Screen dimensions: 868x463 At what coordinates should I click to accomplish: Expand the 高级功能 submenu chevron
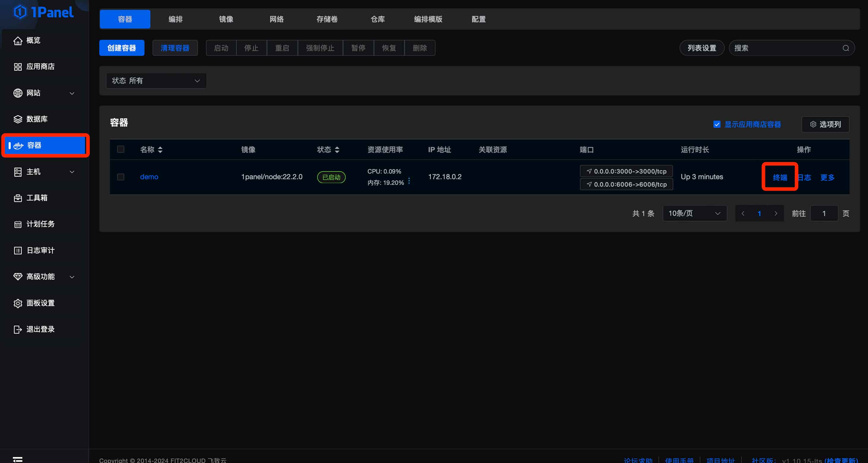pos(72,277)
